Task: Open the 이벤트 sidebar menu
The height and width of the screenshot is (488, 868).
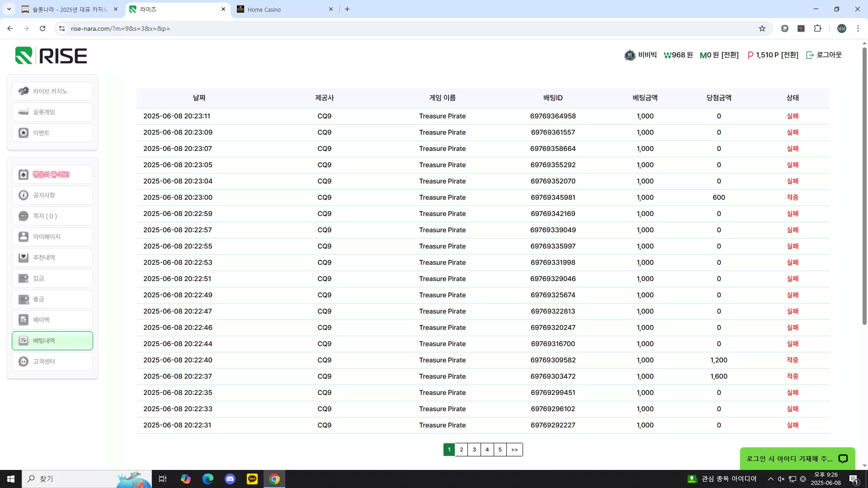Action: pos(52,133)
